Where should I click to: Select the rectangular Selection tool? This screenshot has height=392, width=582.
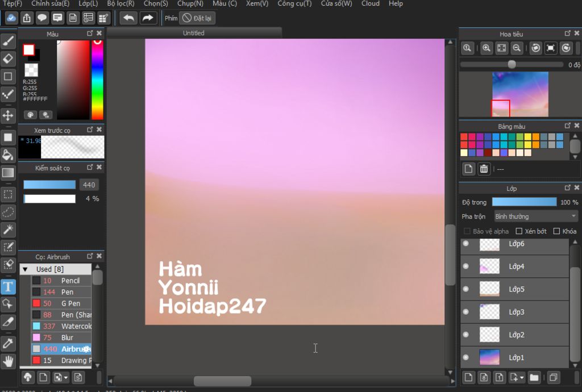8,194
